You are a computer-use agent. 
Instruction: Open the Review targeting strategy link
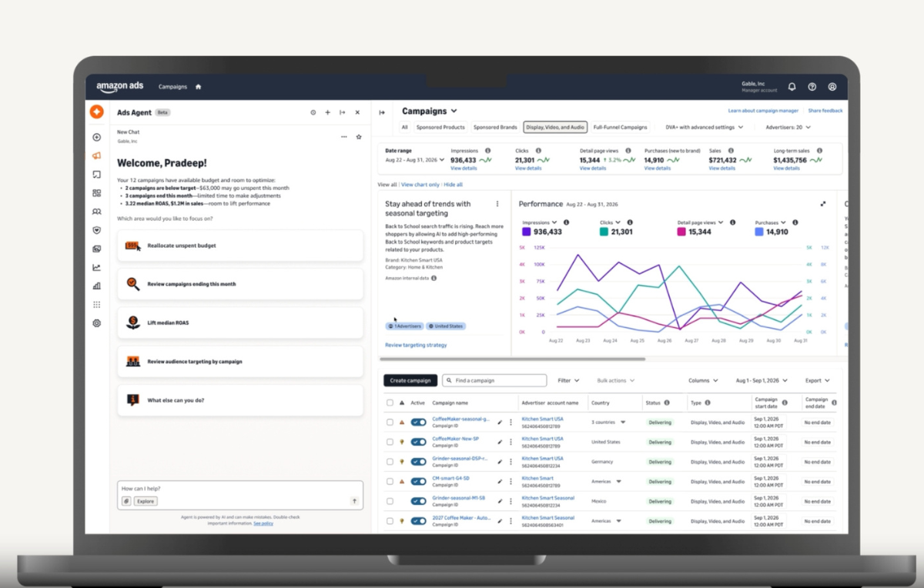[416, 345]
